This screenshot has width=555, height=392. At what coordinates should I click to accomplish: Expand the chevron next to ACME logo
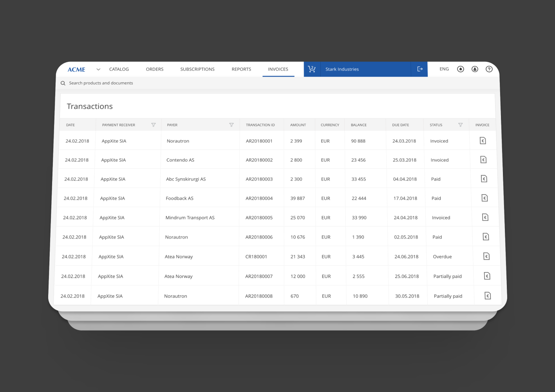click(x=98, y=69)
